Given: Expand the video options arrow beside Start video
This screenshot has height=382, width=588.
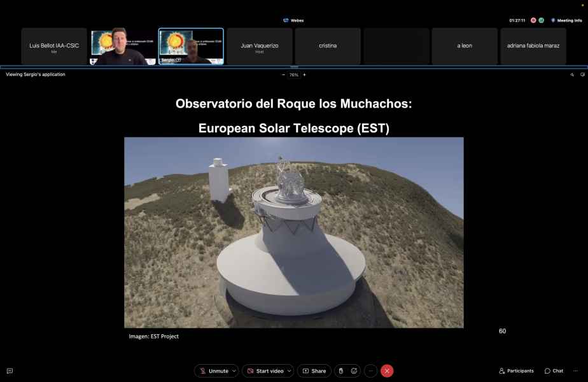Looking at the screenshot, I should pyautogui.click(x=288, y=371).
